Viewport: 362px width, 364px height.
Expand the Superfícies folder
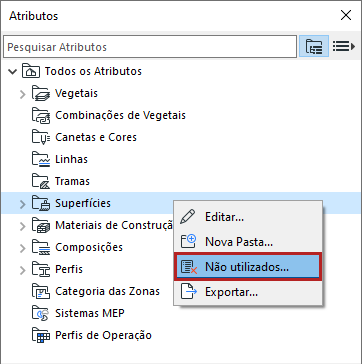point(23,204)
